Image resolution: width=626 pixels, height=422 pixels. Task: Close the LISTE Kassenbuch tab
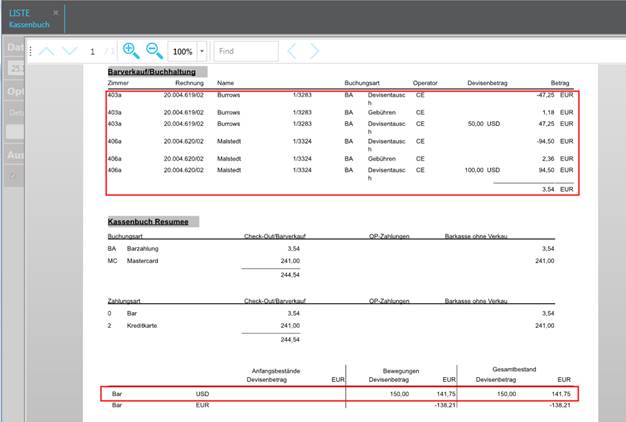tap(56, 12)
